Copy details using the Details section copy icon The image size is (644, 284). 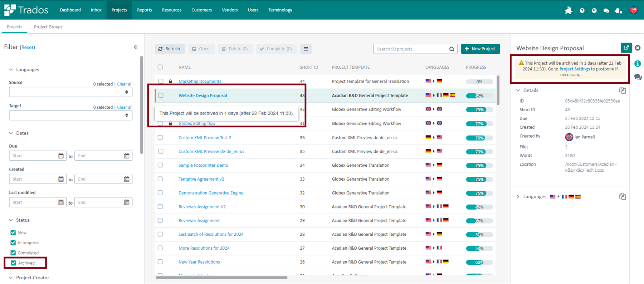click(623, 90)
